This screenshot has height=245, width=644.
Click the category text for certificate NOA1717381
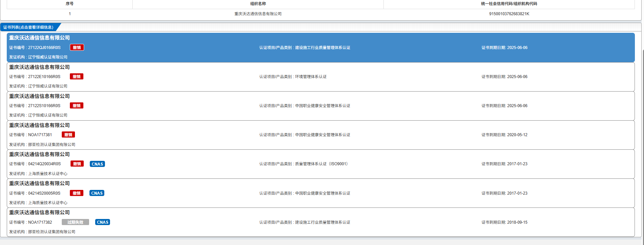[323, 135]
